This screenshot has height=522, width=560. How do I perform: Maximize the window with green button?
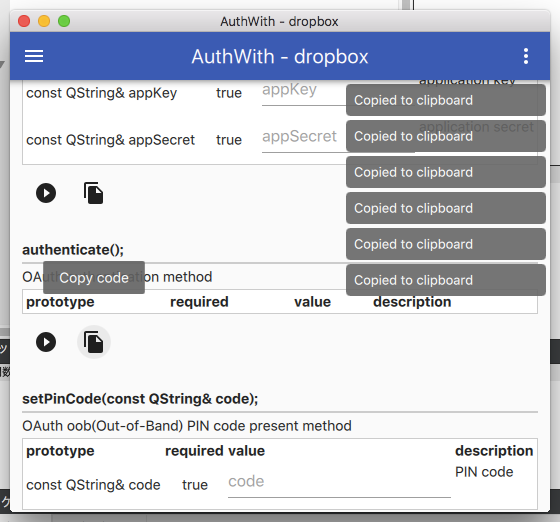click(64, 21)
